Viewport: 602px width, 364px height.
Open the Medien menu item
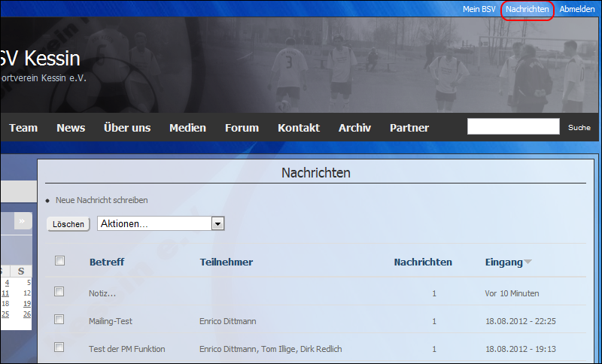pyautogui.click(x=187, y=128)
